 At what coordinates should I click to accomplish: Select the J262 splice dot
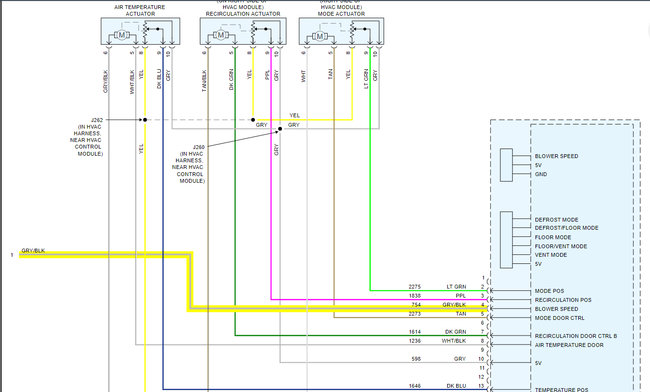(x=145, y=120)
